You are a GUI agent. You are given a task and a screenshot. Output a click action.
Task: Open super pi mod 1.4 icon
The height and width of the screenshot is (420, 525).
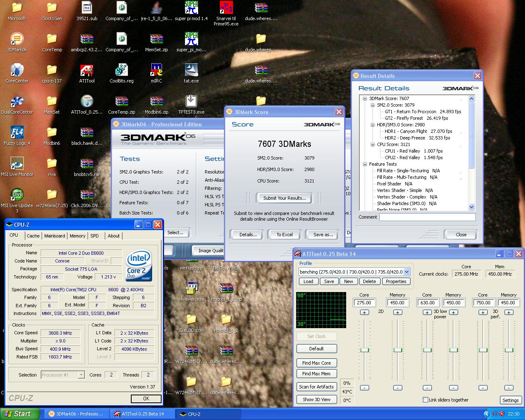point(191,11)
